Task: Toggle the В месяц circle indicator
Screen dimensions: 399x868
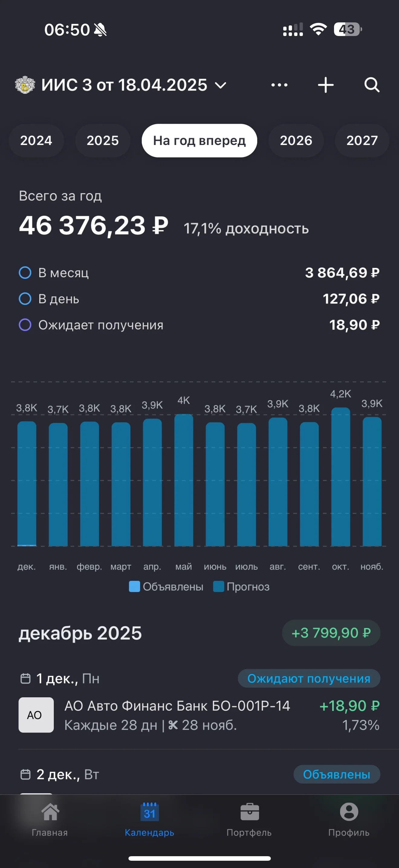Action: pyautogui.click(x=25, y=273)
